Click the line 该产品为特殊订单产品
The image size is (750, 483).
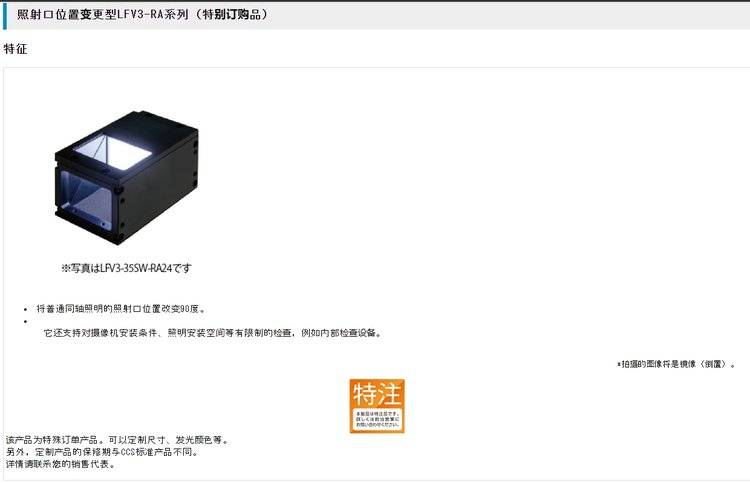point(118,439)
